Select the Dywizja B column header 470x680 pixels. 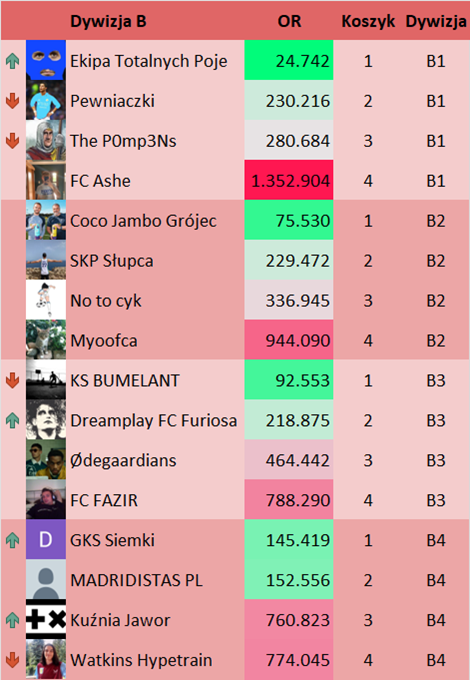(108, 21)
